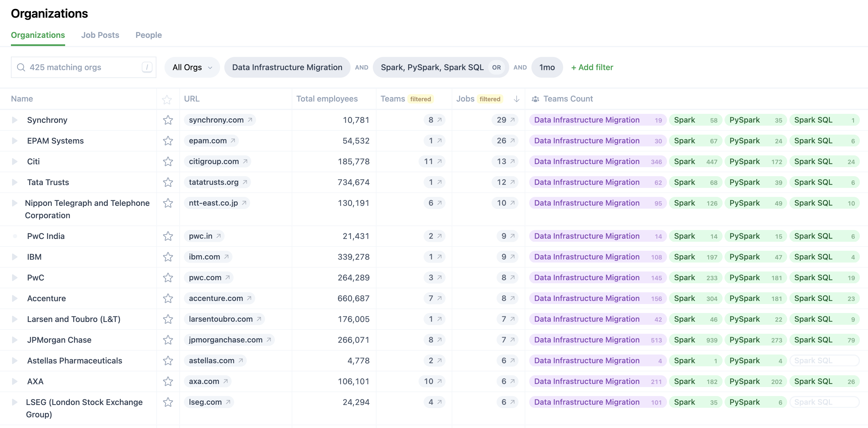Expand the Synchrony row
868x428 pixels.
point(15,120)
